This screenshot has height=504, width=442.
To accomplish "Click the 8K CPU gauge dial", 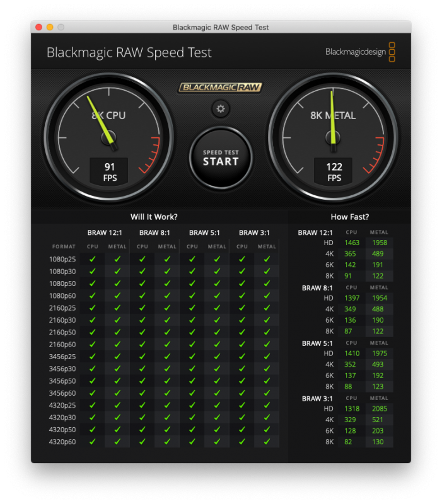I will (108, 138).
